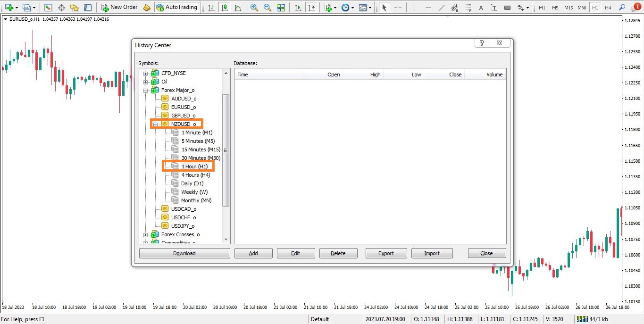Open the Market Watch window icon
The image size is (644, 324).
[x=48, y=8]
